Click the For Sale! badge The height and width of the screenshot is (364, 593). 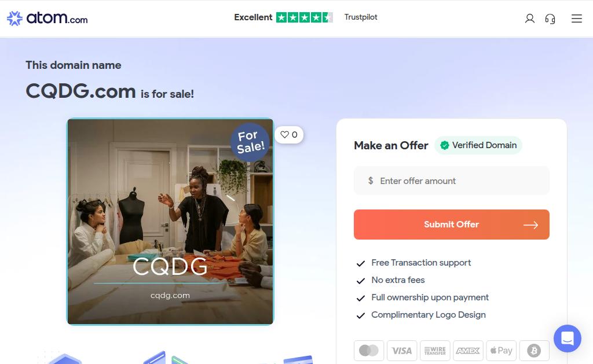[250, 142]
